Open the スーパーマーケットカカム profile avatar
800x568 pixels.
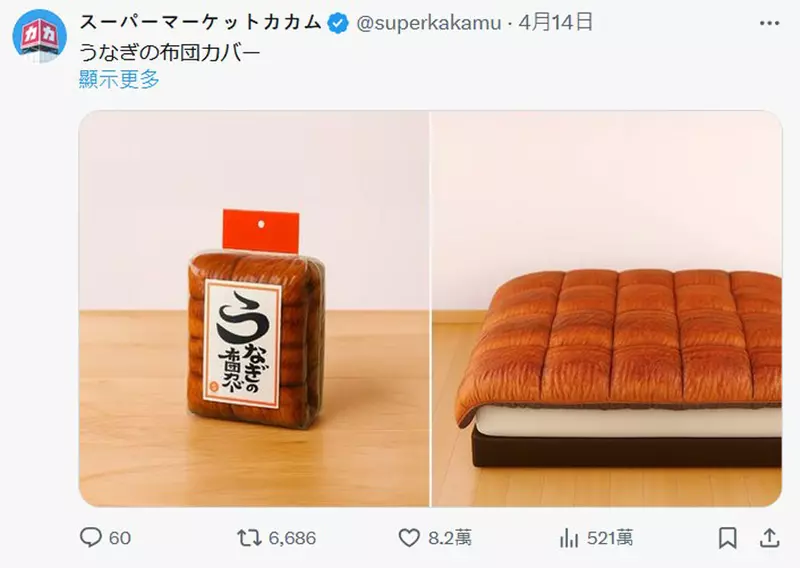pyautogui.click(x=39, y=36)
